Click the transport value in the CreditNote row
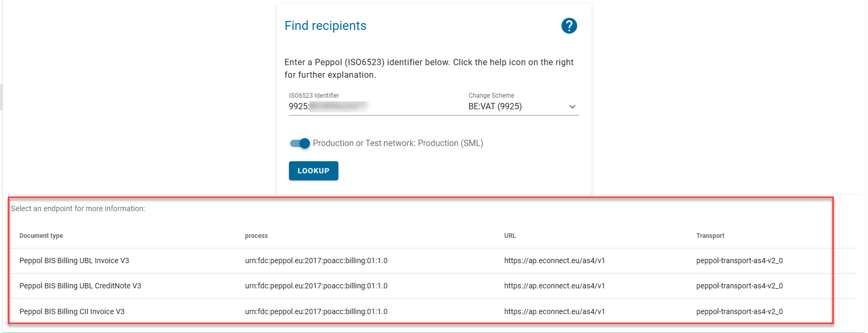Viewport: 868px width, 333px height. [739, 286]
